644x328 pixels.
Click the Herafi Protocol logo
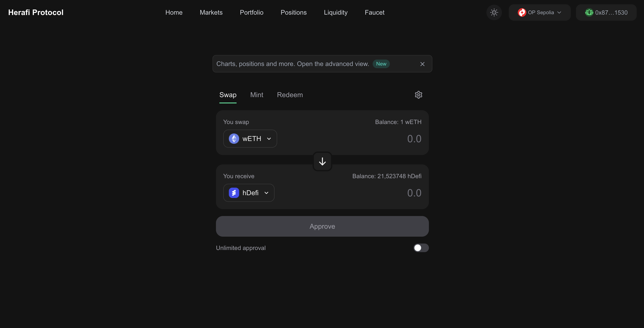coord(36,12)
